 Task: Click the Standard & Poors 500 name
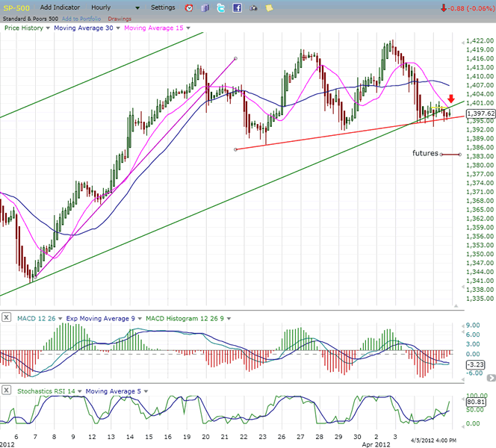(31, 19)
